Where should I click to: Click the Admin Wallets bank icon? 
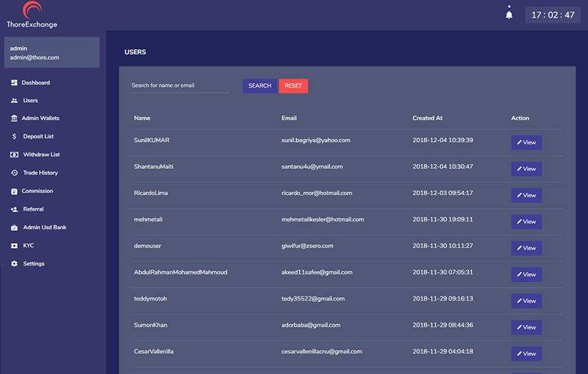click(14, 118)
